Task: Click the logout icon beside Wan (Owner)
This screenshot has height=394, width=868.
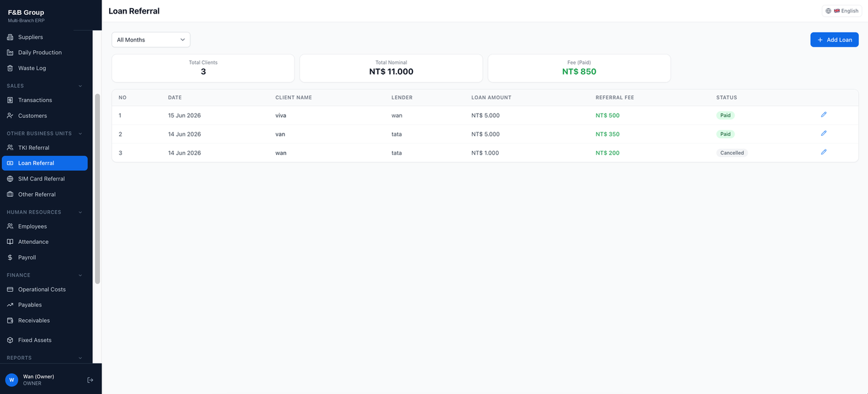Action: 90,380
